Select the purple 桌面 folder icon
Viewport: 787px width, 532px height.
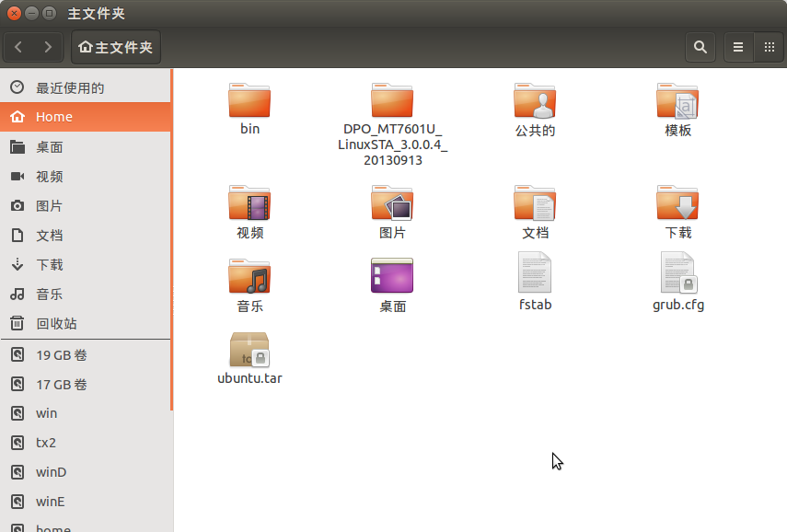point(392,275)
